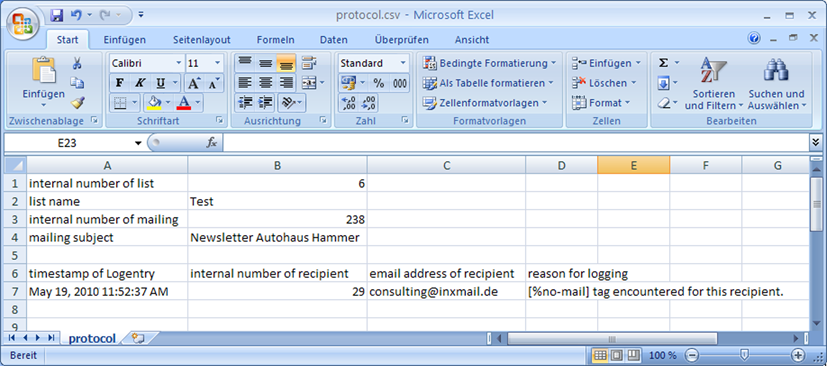
Task: Open the Bedingte Formatierung dropdown
Action: tap(489, 63)
